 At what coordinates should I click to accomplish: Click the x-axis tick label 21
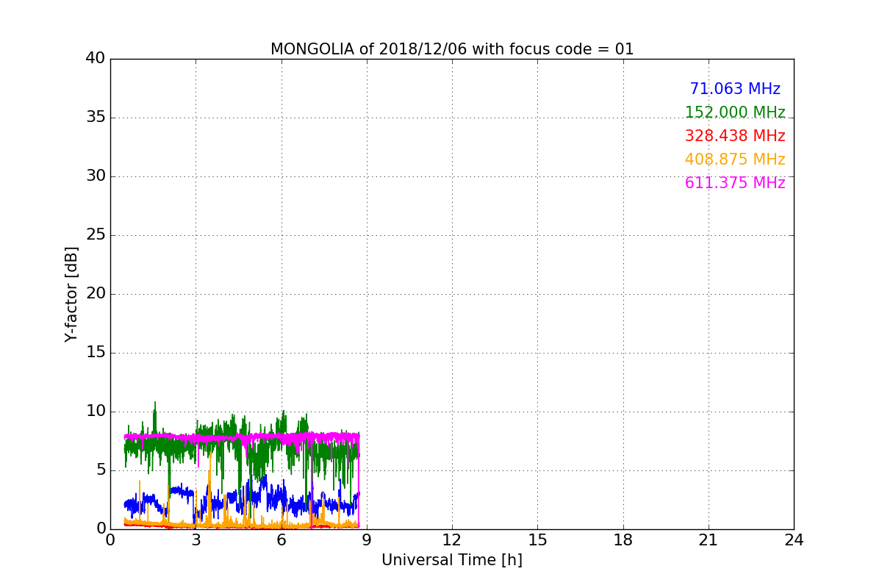point(709,540)
